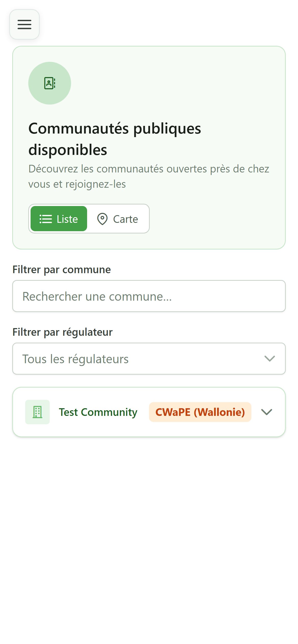Expand the Test Community card chevron
Screen dimensions: 298x644
pyautogui.click(x=267, y=412)
